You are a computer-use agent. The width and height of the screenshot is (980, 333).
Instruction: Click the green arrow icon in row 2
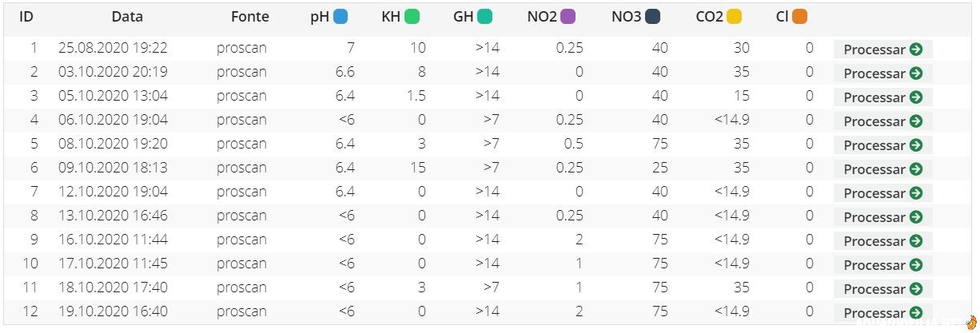click(916, 73)
